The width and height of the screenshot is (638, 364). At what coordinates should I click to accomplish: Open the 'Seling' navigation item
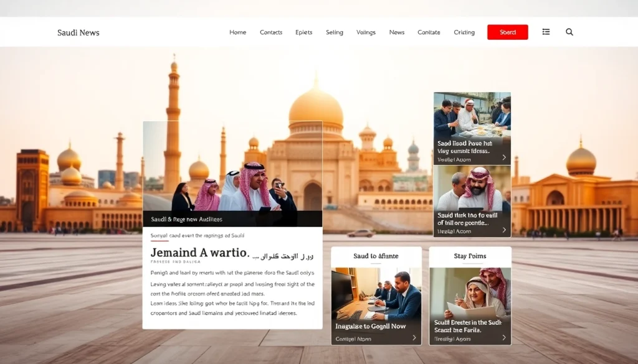tap(335, 32)
